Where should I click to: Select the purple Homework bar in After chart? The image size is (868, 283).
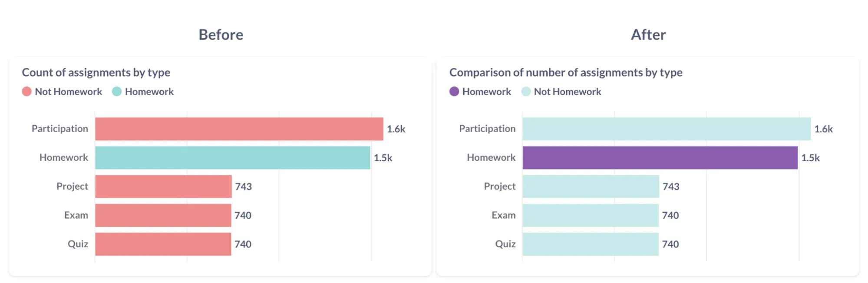coord(660,158)
